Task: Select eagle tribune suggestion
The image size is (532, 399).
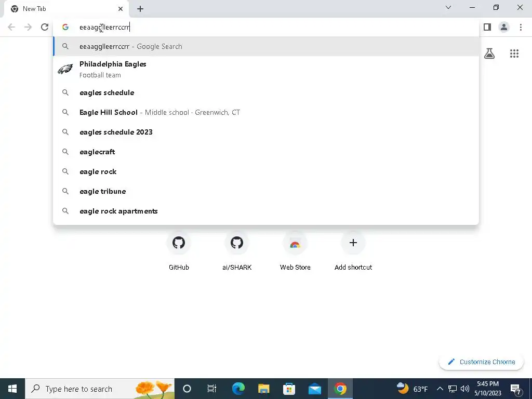Action: coord(266,191)
